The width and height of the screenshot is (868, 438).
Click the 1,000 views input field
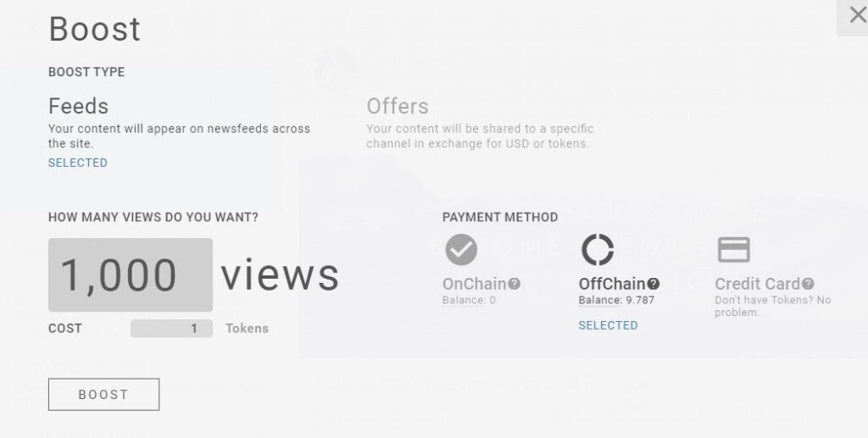[x=131, y=275]
